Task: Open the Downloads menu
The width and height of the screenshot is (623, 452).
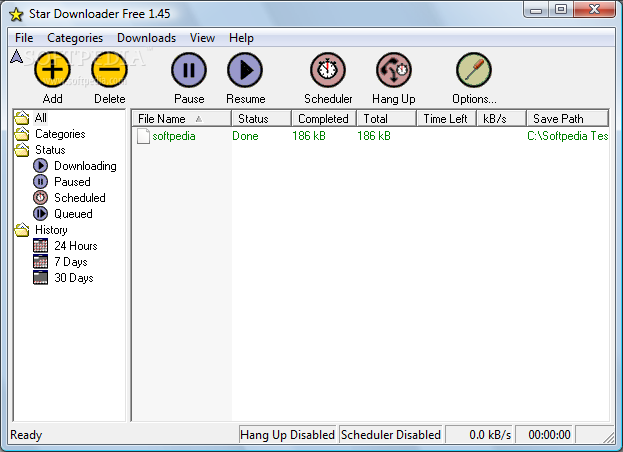Action: tap(146, 38)
